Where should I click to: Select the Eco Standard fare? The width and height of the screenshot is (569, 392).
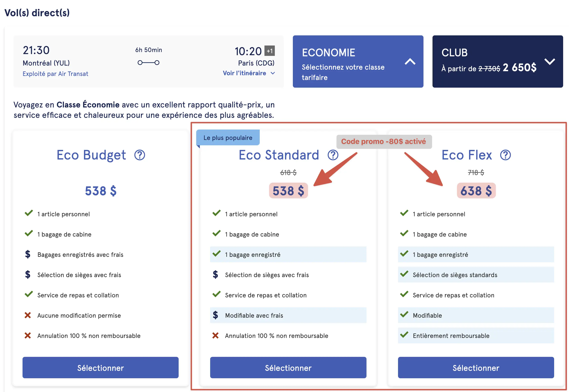click(288, 367)
